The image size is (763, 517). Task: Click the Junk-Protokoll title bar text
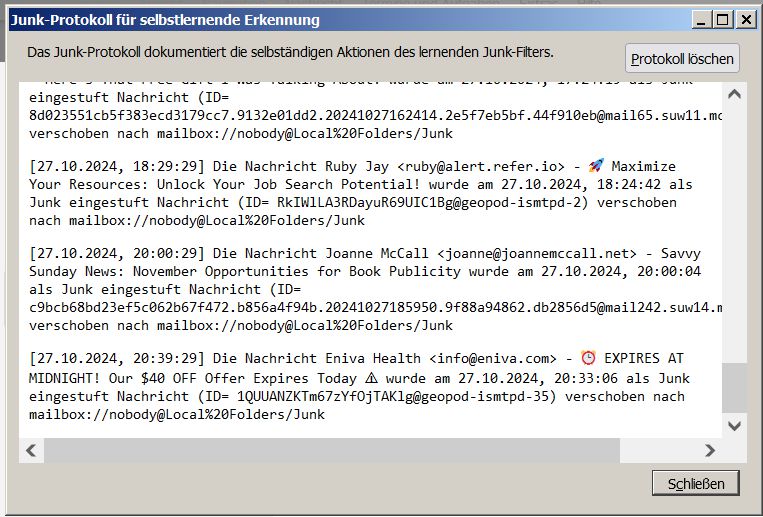pos(166,19)
